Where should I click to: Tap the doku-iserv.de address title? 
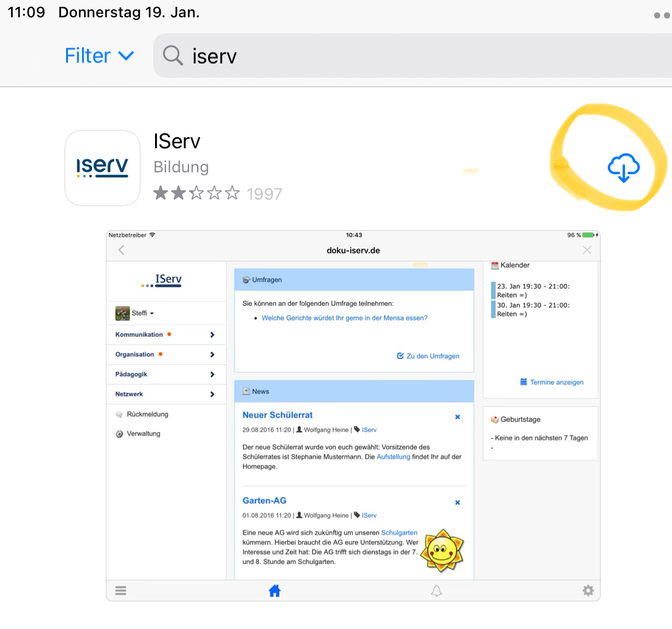pos(353,250)
